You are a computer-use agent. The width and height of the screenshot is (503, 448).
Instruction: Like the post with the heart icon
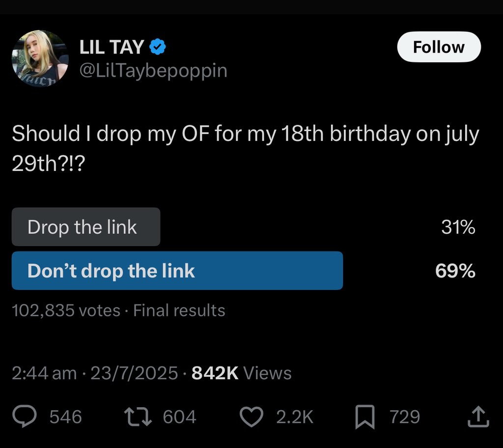(x=251, y=417)
